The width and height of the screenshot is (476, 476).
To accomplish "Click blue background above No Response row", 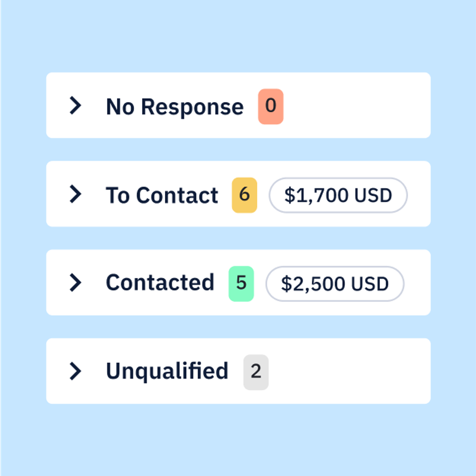I will 238,39.
